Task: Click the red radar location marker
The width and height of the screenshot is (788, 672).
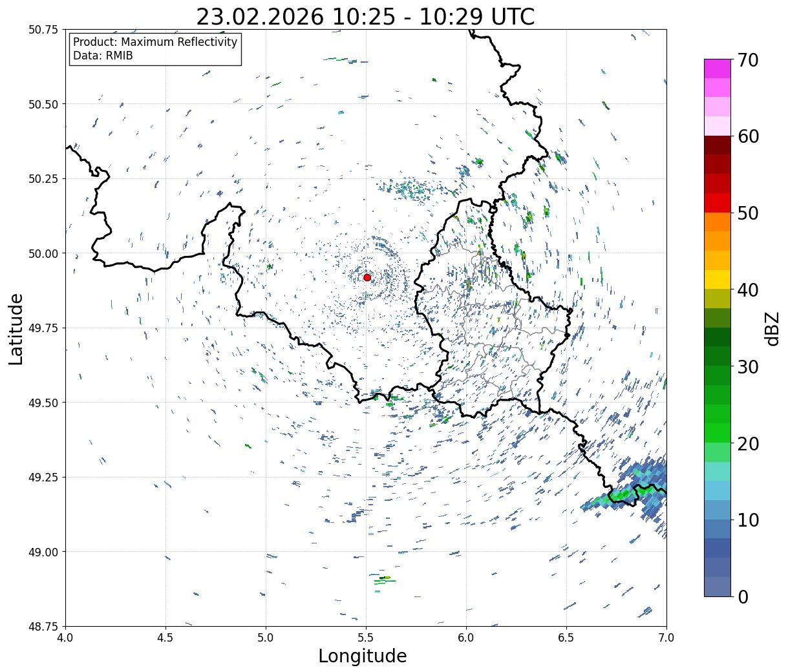Action: [x=367, y=277]
